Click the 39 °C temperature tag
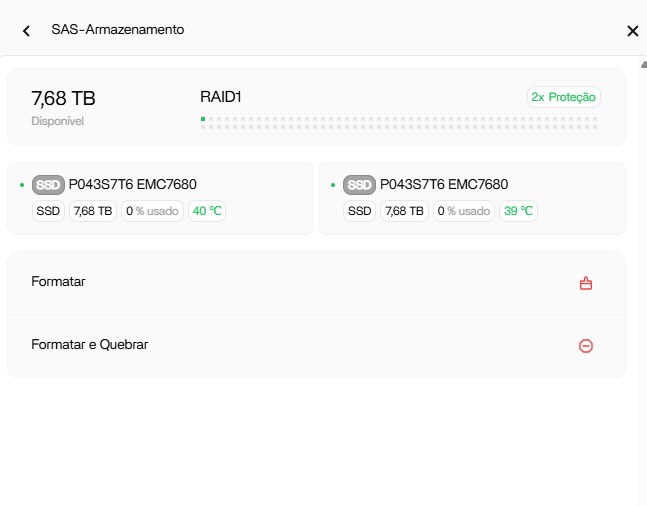This screenshot has width=647, height=506. pos(518,211)
